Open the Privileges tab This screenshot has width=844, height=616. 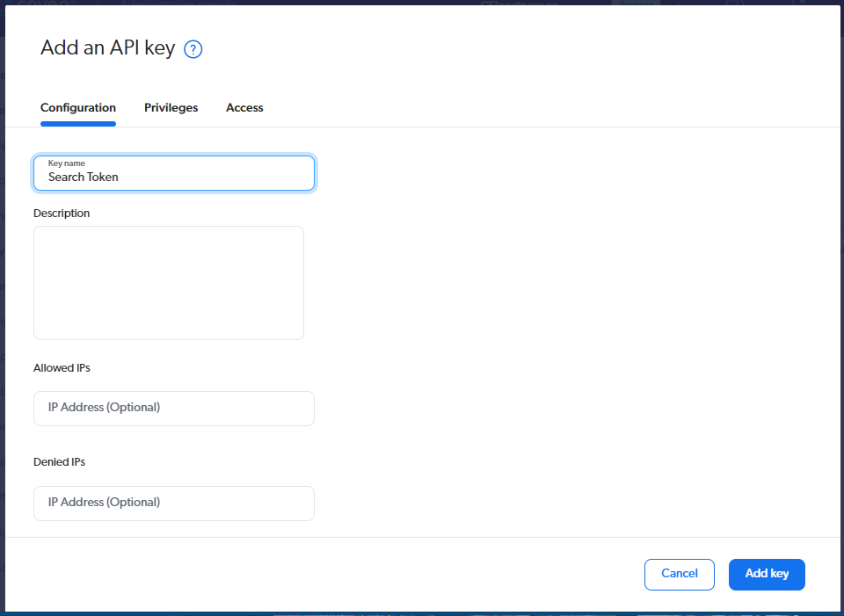(x=171, y=107)
